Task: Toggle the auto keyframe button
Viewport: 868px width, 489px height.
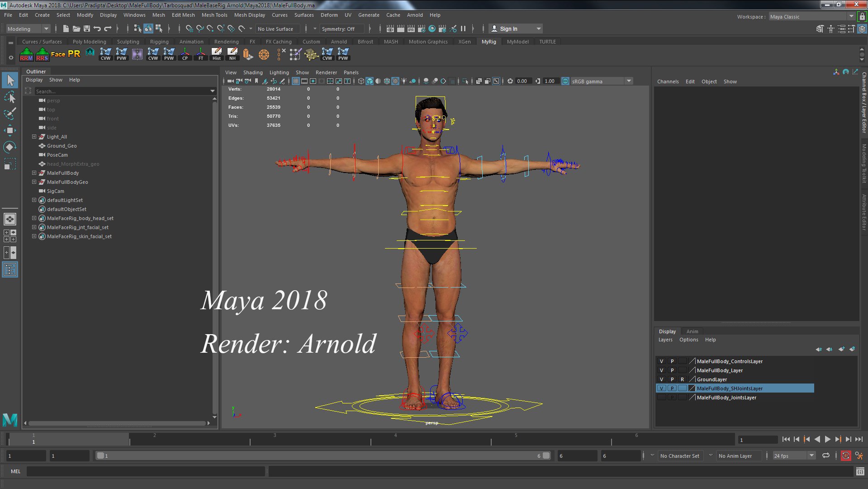Action: [845, 455]
